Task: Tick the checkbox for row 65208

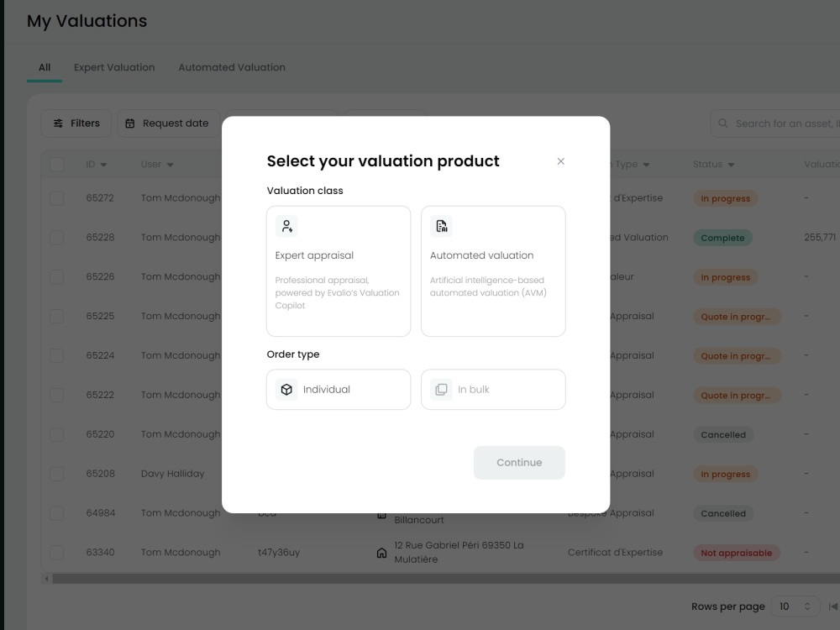Action: coord(57,474)
